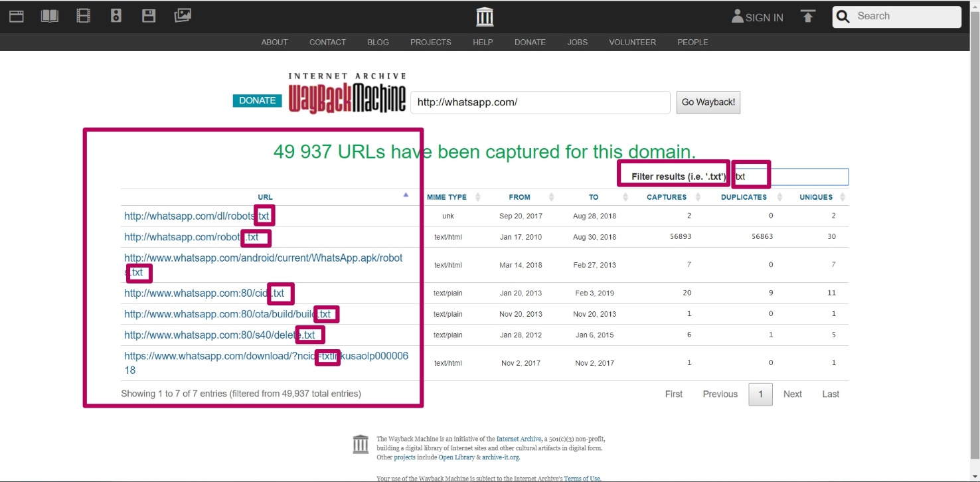Open the Open Library footer link
980x482 pixels.
[456, 457]
